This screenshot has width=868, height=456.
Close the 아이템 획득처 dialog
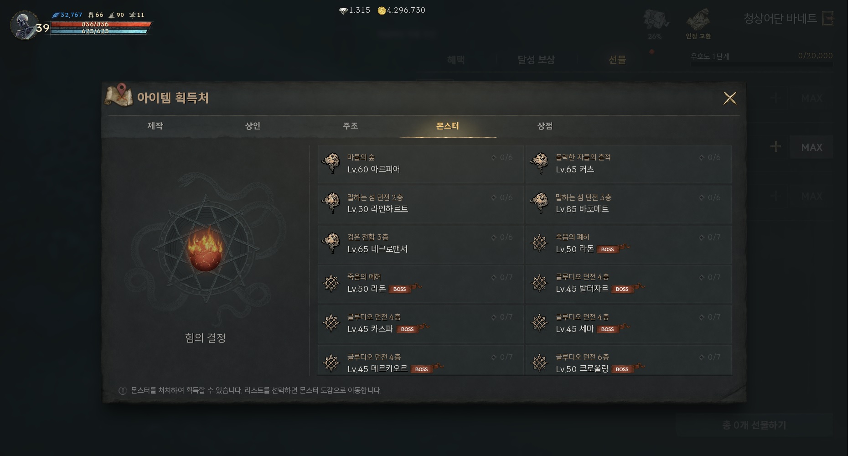click(730, 98)
